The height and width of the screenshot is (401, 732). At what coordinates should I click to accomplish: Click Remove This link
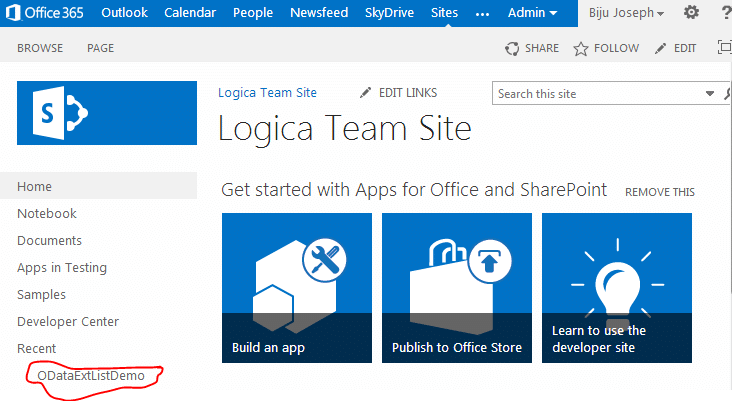(x=659, y=192)
